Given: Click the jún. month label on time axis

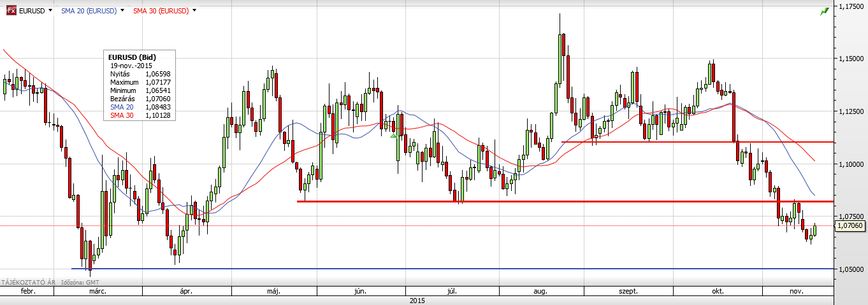Looking at the screenshot, I should [360, 290].
